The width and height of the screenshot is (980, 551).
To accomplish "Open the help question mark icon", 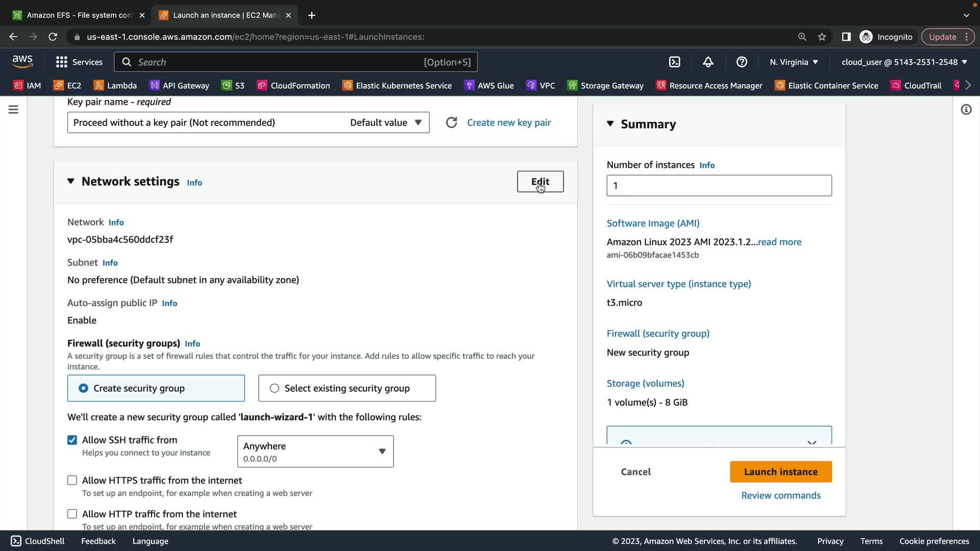I will 742,62.
